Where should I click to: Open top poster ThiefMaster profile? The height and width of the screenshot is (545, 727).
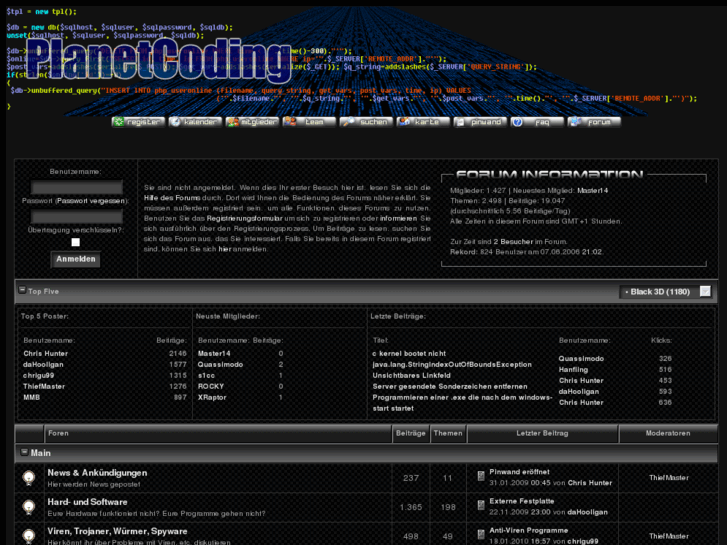(44, 386)
